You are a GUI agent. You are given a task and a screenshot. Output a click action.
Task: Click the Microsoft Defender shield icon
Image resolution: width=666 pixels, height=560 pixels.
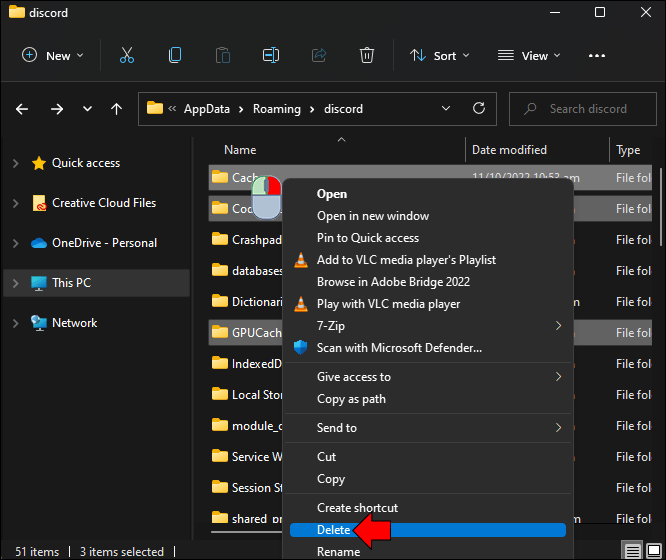click(x=301, y=348)
